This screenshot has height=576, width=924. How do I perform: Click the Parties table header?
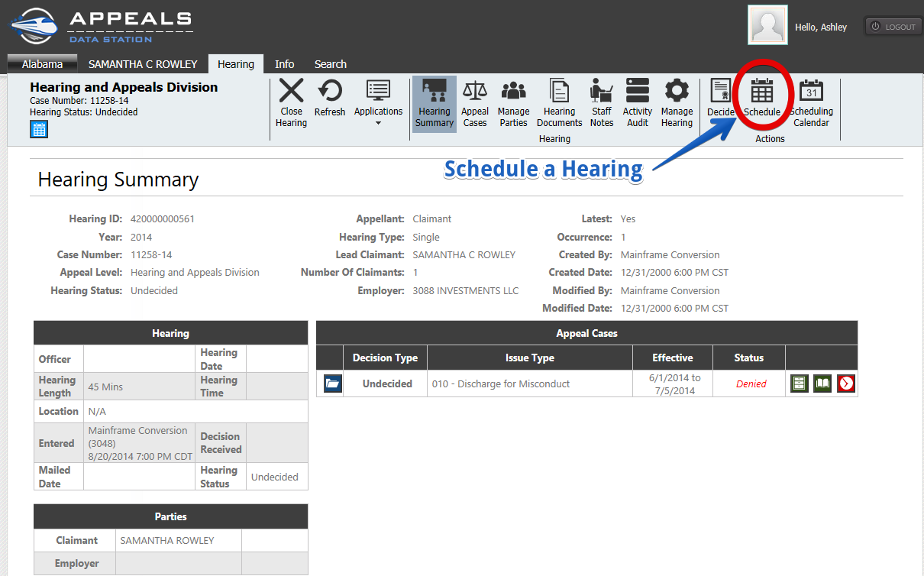[171, 516]
